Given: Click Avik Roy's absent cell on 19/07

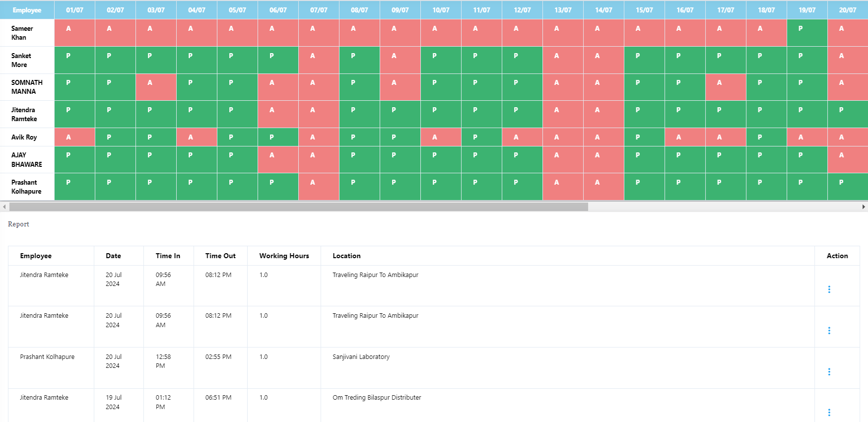Looking at the screenshot, I should (x=807, y=137).
